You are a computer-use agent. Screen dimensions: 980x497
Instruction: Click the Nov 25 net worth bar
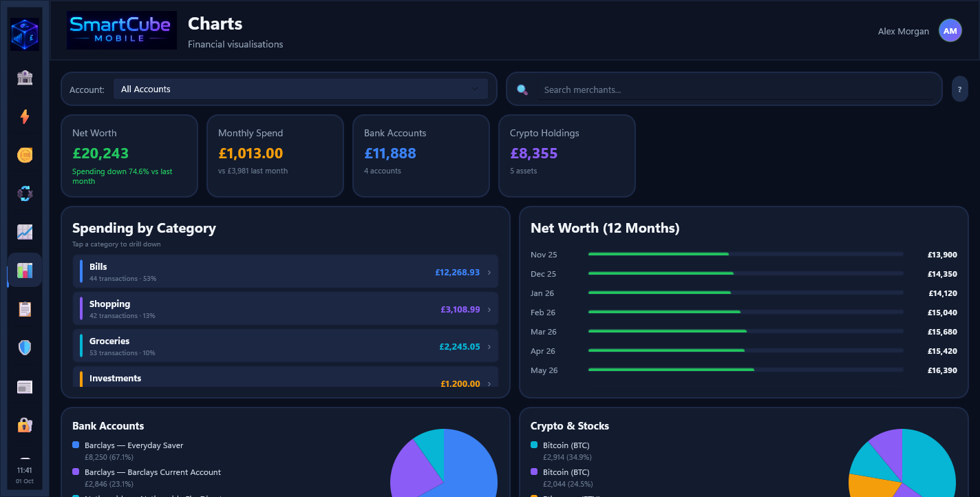[746, 254]
